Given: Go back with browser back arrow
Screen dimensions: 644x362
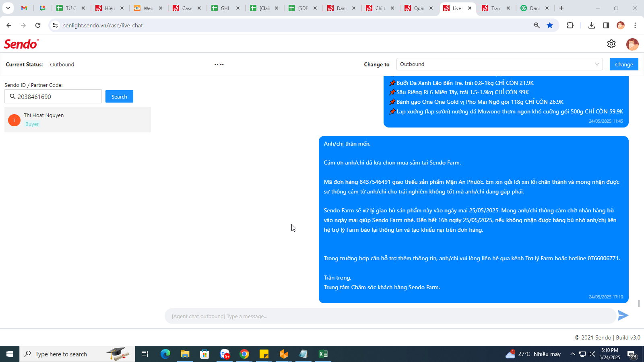Looking at the screenshot, I should coord(9,25).
